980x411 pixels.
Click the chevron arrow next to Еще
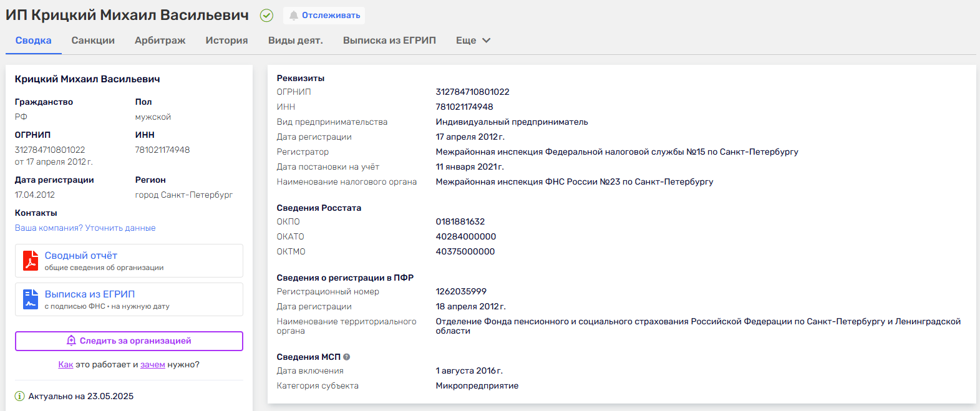coord(487,41)
